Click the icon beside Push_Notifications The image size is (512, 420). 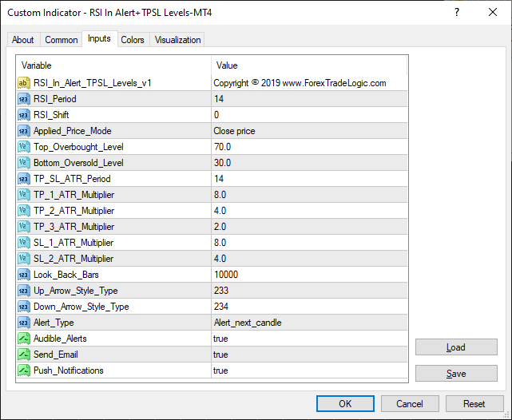coord(24,370)
